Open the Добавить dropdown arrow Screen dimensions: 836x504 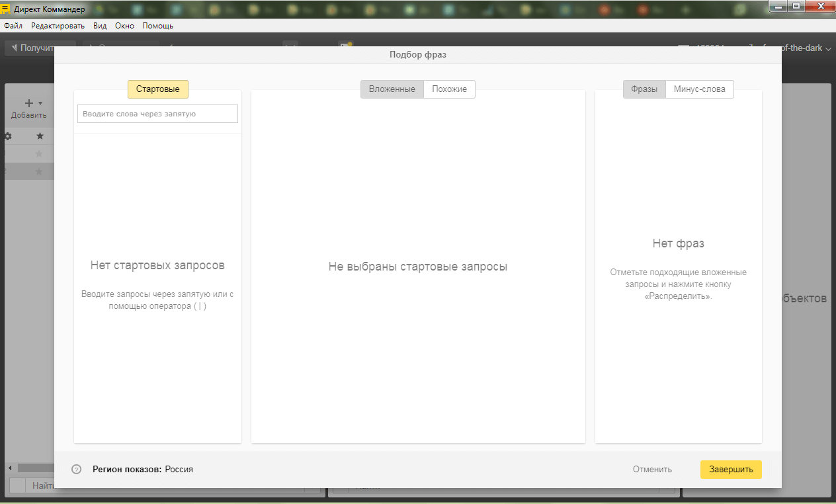pyautogui.click(x=40, y=103)
